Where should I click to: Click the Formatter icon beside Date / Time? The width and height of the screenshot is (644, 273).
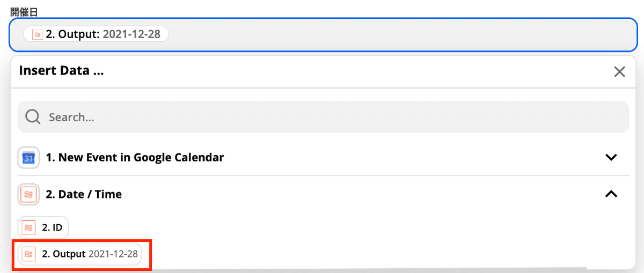tap(28, 195)
